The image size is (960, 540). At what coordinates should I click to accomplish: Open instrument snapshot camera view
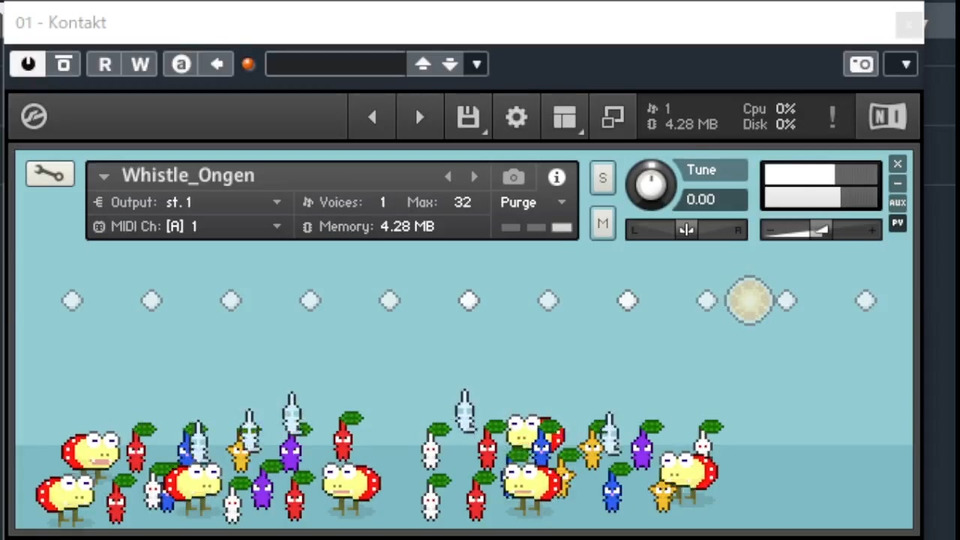(513, 177)
